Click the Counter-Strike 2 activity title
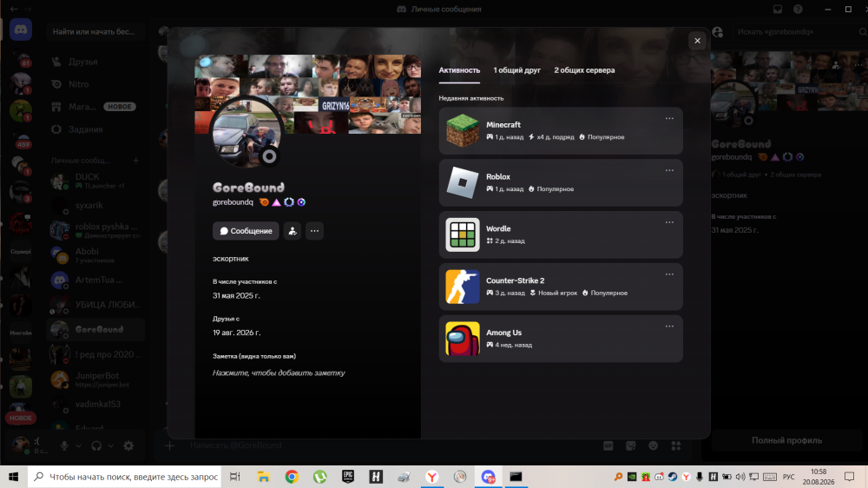Image resolution: width=868 pixels, height=488 pixels. point(515,280)
